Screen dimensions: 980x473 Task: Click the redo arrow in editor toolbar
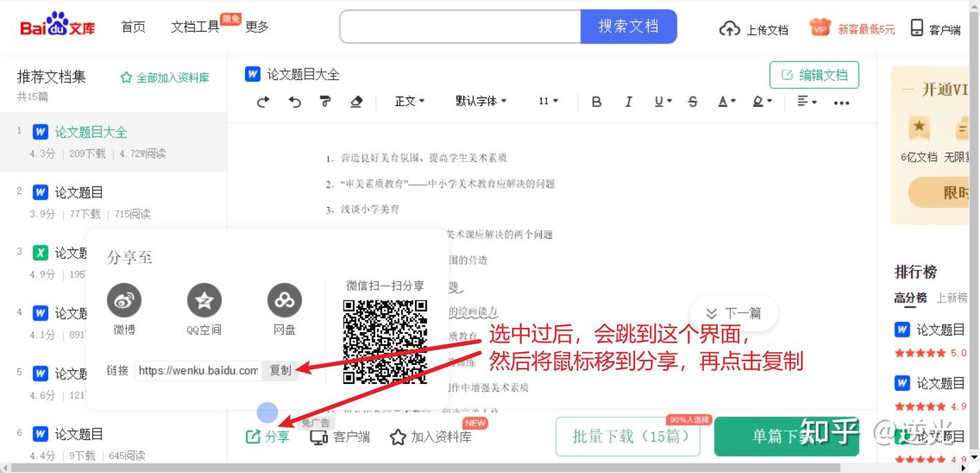click(263, 102)
